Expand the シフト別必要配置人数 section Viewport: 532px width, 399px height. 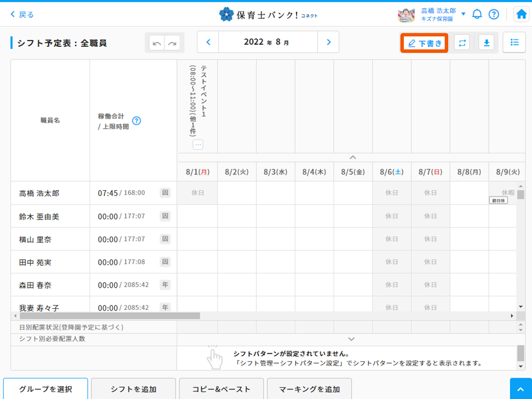pos(352,339)
